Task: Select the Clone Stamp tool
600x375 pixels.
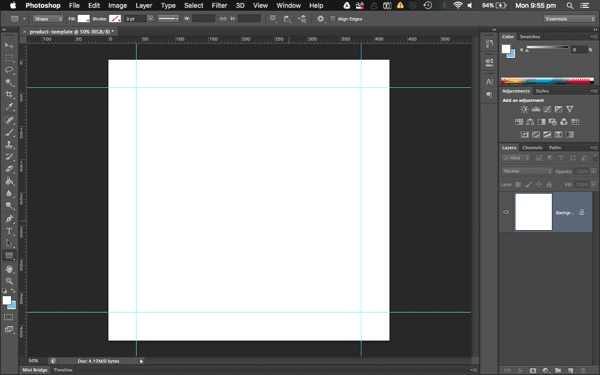Action: (9, 145)
